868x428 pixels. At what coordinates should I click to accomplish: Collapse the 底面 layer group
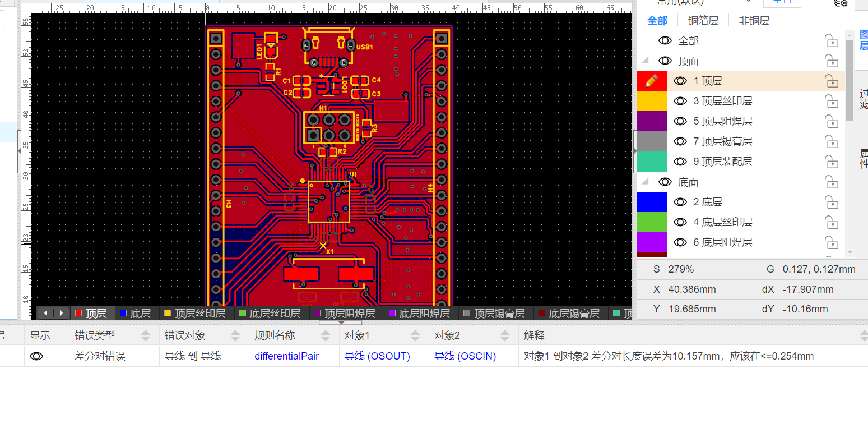click(645, 182)
